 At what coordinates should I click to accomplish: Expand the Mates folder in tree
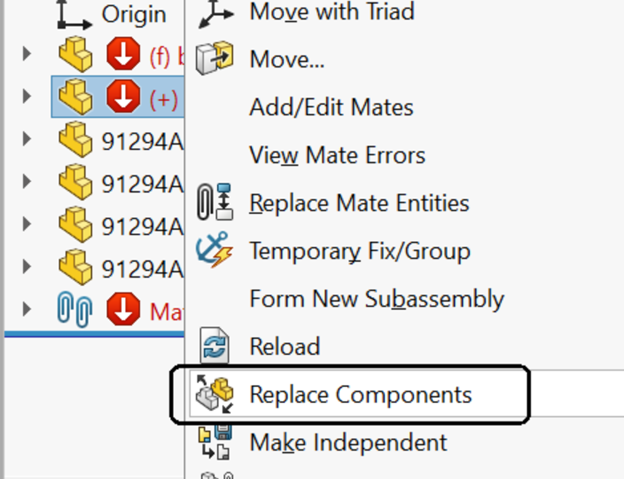pyautogui.click(x=27, y=309)
